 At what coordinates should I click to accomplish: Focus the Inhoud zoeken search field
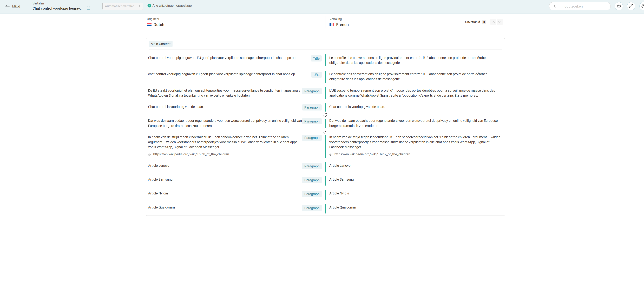click(x=582, y=6)
